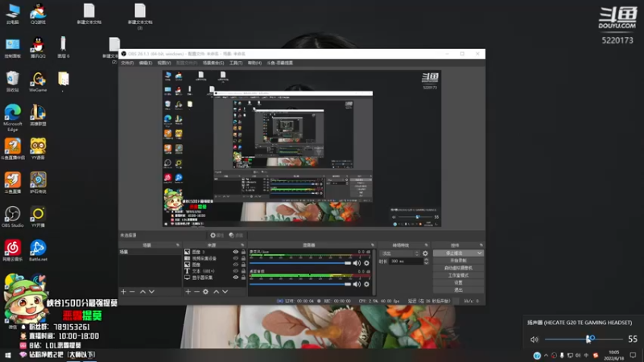Select the WeGame desktop icon
Screen dimensions: 644x362
click(38, 81)
